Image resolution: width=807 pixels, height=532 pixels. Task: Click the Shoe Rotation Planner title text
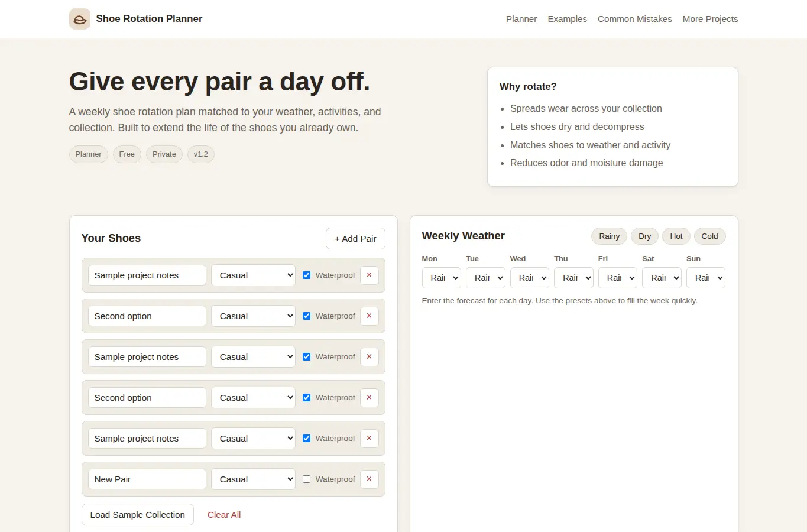(x=149, y=19)
